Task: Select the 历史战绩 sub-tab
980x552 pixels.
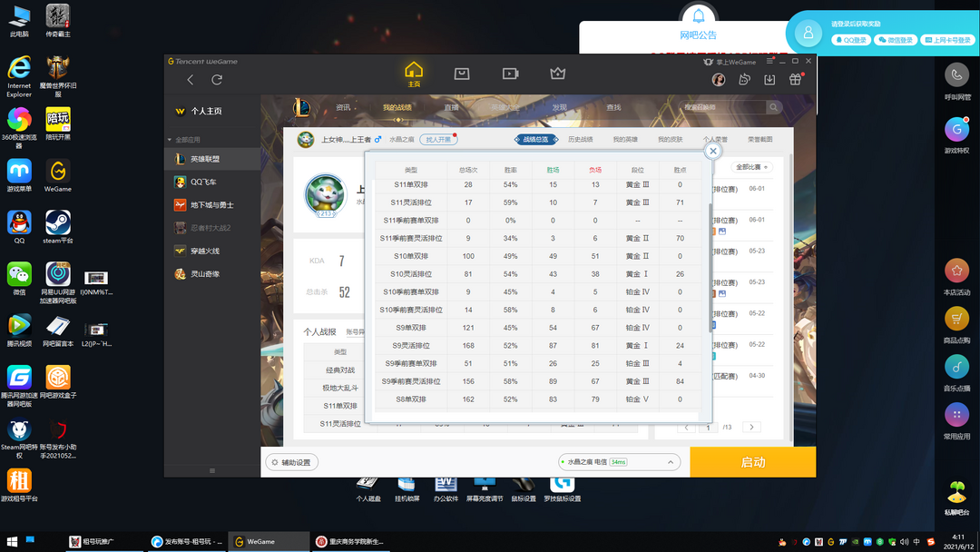Action: coord(581,140)
